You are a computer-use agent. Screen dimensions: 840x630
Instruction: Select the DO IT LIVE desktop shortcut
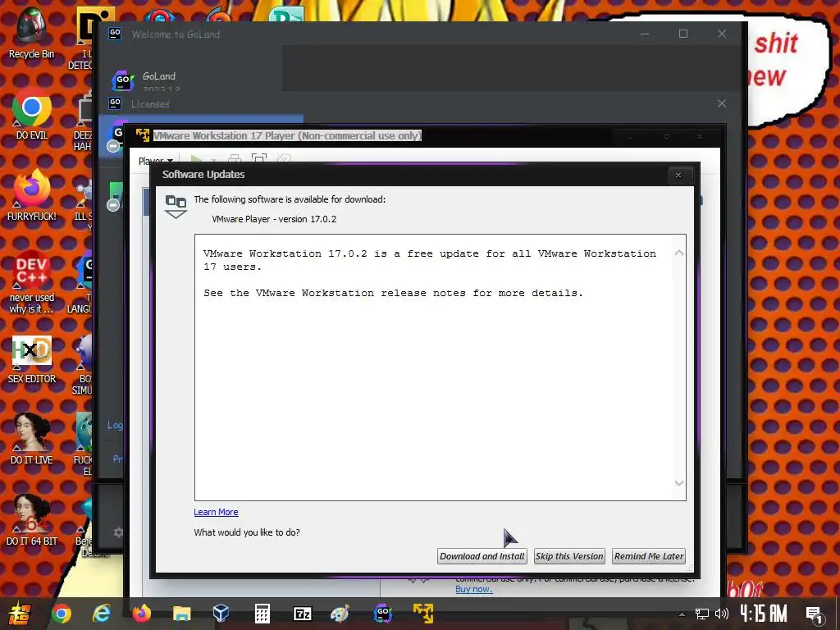point(32,440)
